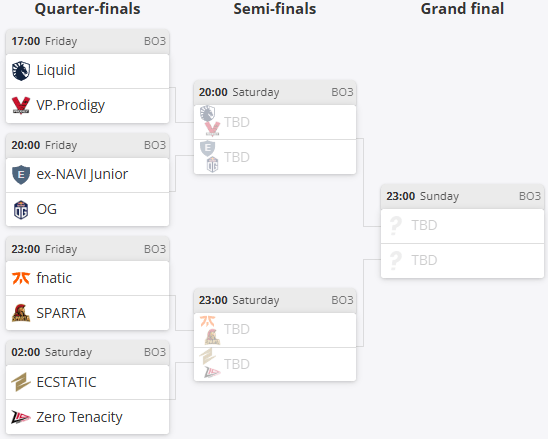Select the 02:00 Saturday match header
Image resolution: width=548 pixels, height=439 pixels.
pos(87,352)
